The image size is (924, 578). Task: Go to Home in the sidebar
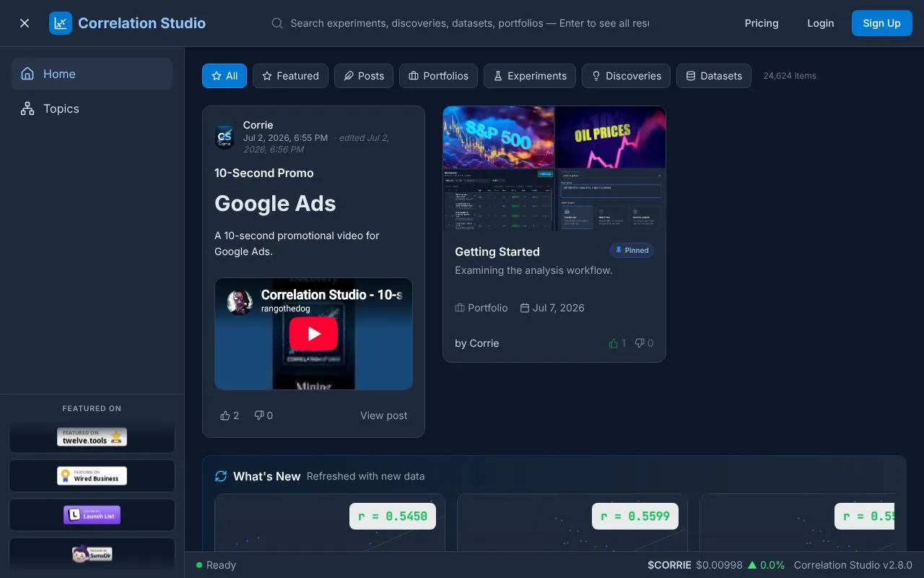pos(92,74)
